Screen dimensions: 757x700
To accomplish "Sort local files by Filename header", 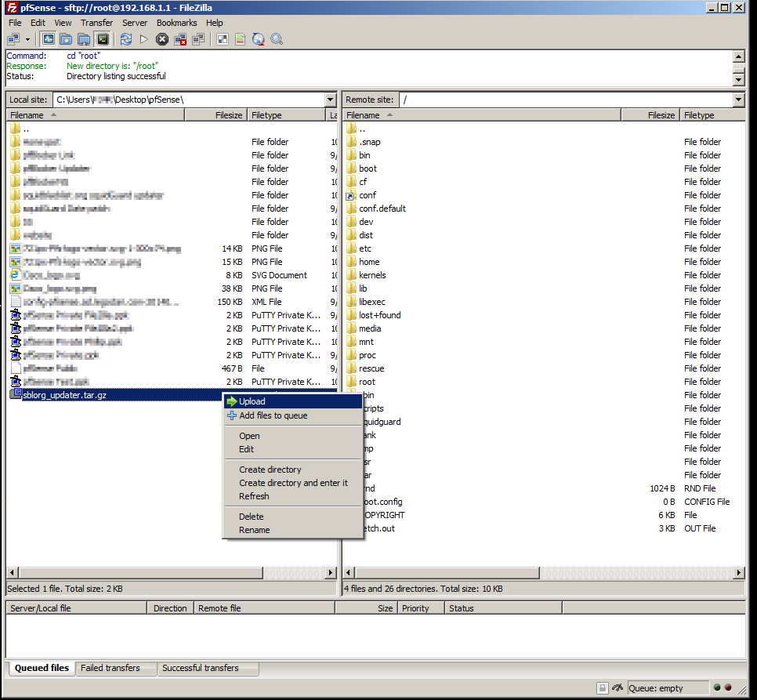I will (95, 115).
